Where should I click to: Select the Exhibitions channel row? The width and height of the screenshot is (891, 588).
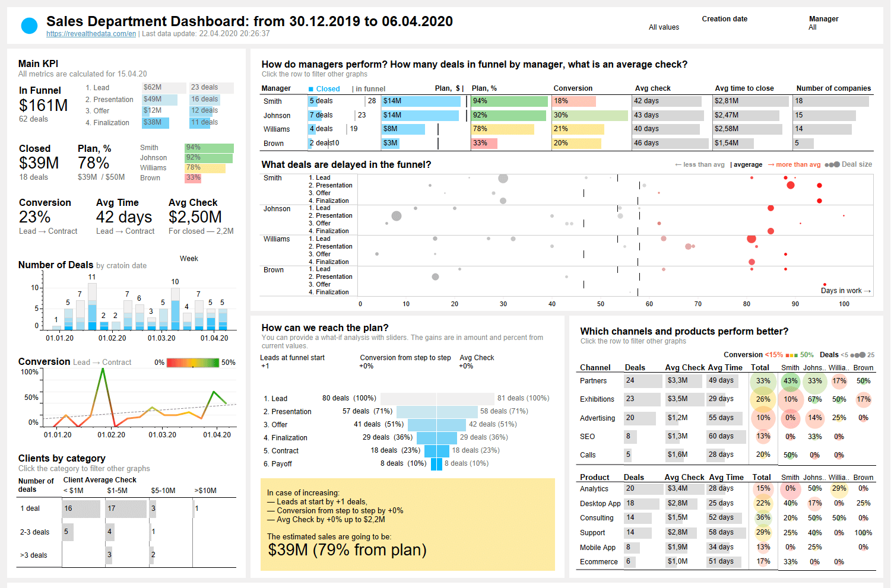[x=726, y=399]
